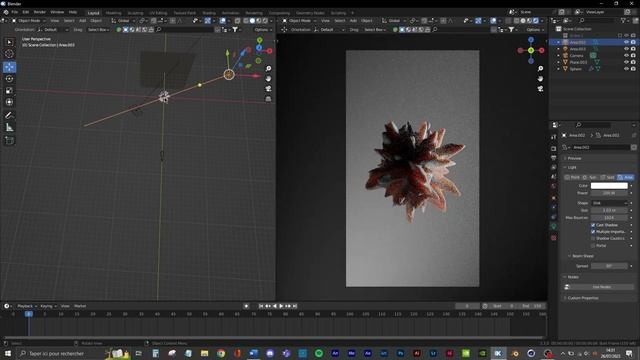Toggle viewport visibility of Area.002 in outliner
Screen dimensions: 640x360
[x=626, y=42]
